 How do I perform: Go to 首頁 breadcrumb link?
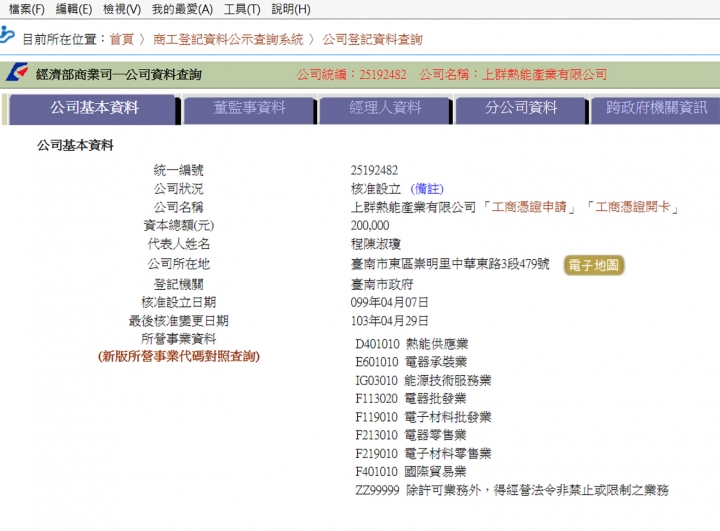tap(122, 40)
